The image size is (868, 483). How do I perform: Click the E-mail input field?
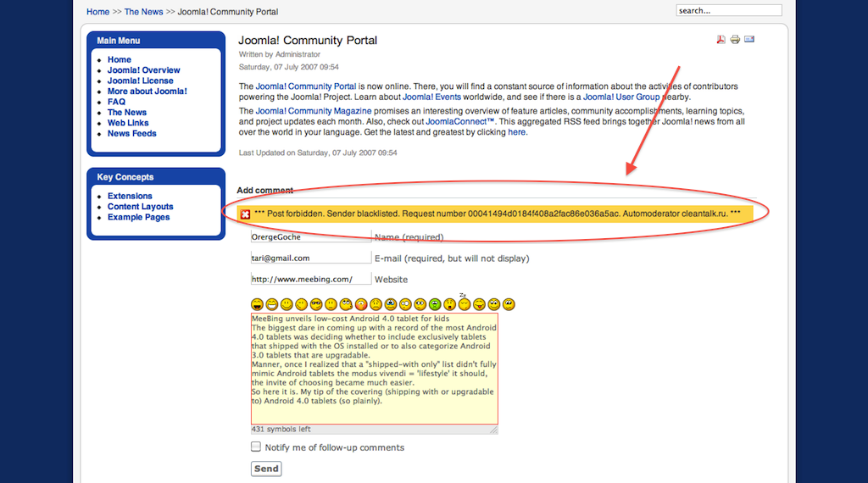click(x=310, y=258)
